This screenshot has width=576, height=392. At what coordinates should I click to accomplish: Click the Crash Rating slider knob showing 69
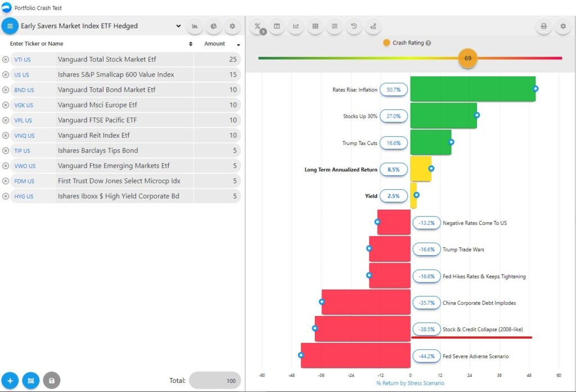pos(467,58)
